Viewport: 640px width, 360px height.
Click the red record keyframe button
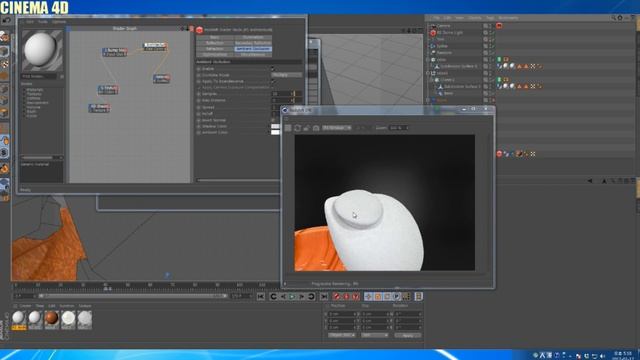point(336,297)
